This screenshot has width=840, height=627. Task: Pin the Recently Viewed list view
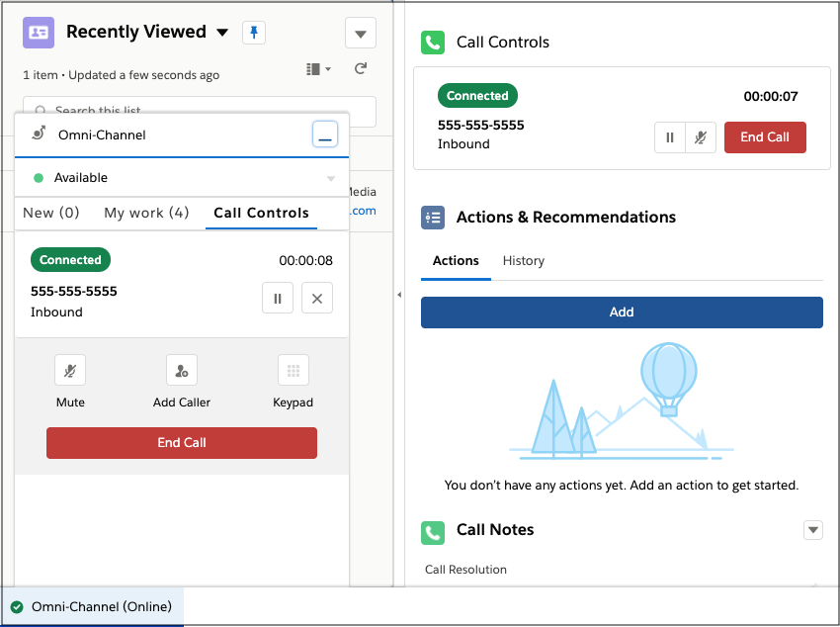tap(254, 33)
